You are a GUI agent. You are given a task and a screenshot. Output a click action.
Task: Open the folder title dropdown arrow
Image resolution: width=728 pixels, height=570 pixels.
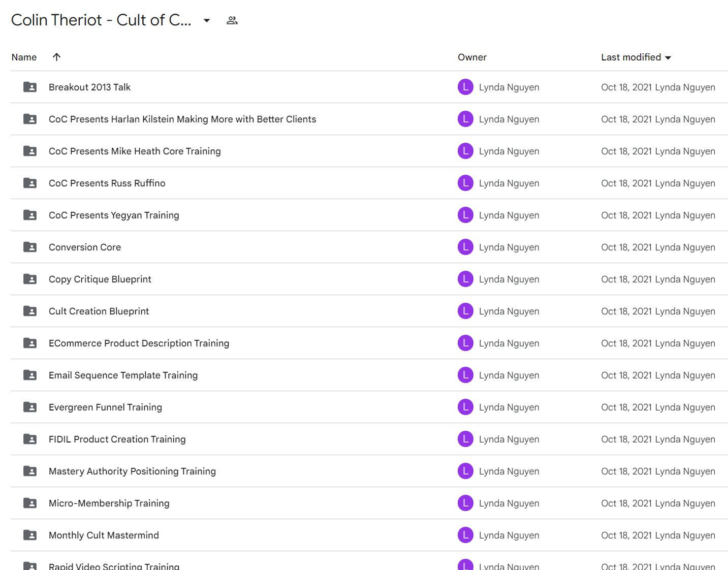tap(207, 20)
